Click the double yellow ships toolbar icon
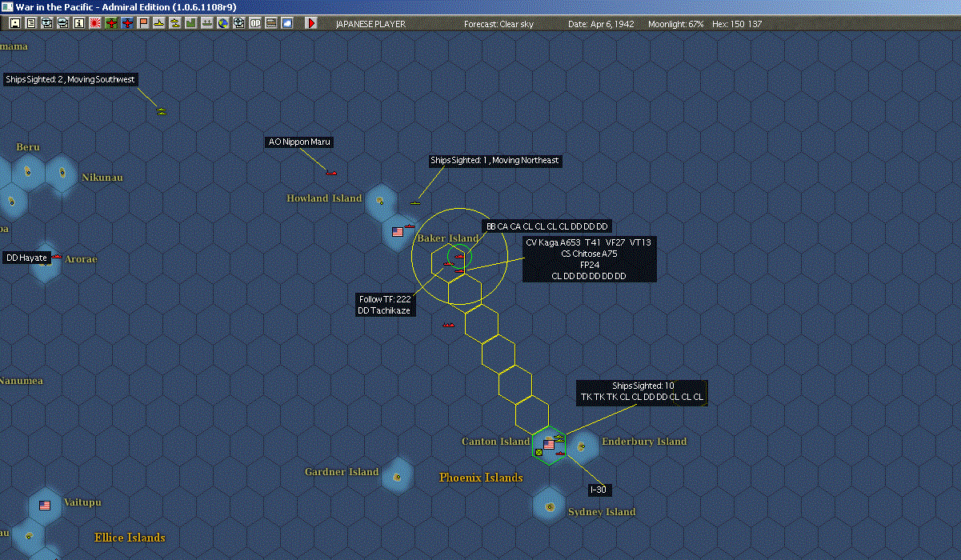The image size is (961, 560). point(175,23)
